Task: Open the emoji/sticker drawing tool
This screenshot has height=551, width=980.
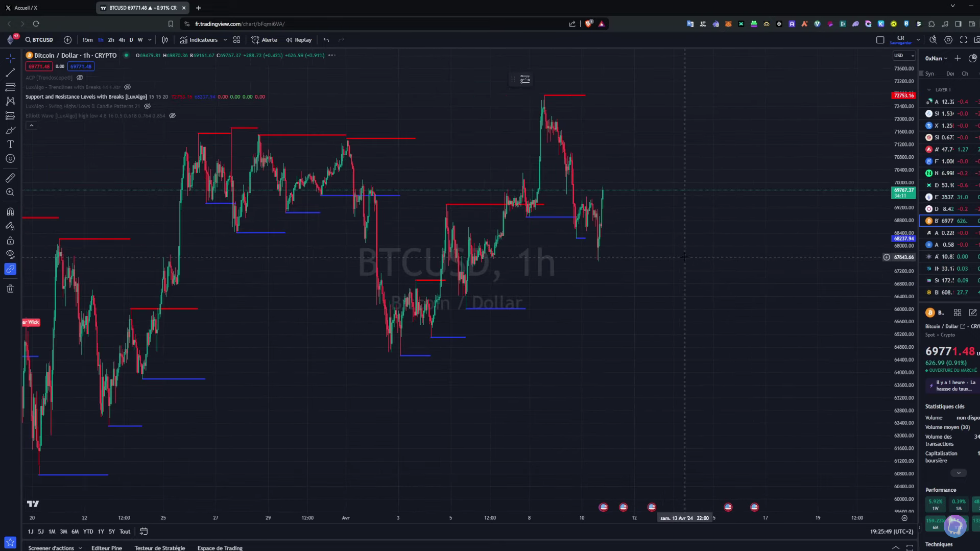Action: coord(10,158)
